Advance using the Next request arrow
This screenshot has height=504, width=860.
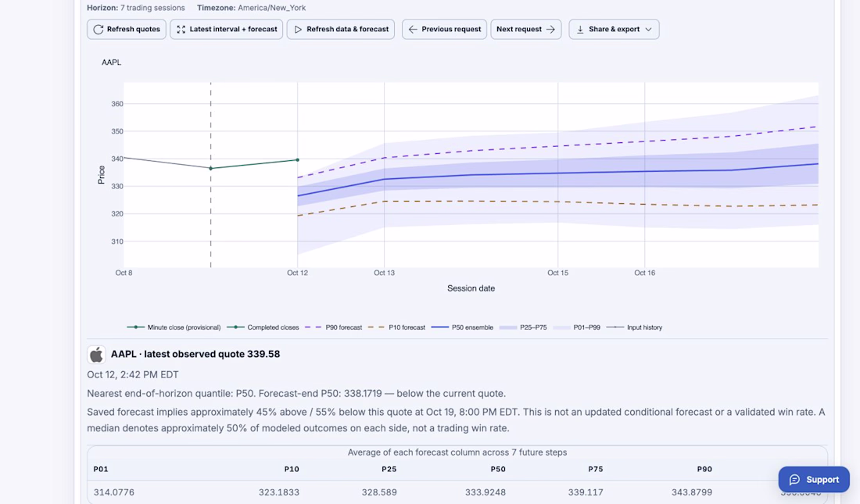(x=550, y=29)
